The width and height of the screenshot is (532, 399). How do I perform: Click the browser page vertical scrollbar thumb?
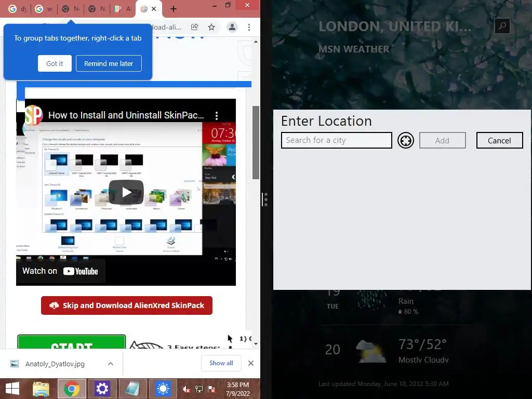click(256, 142)
